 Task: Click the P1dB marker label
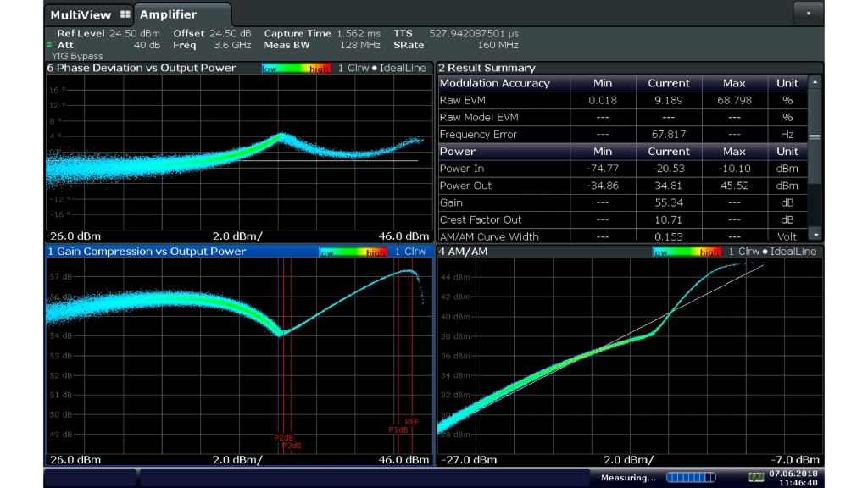pos(398,430)
